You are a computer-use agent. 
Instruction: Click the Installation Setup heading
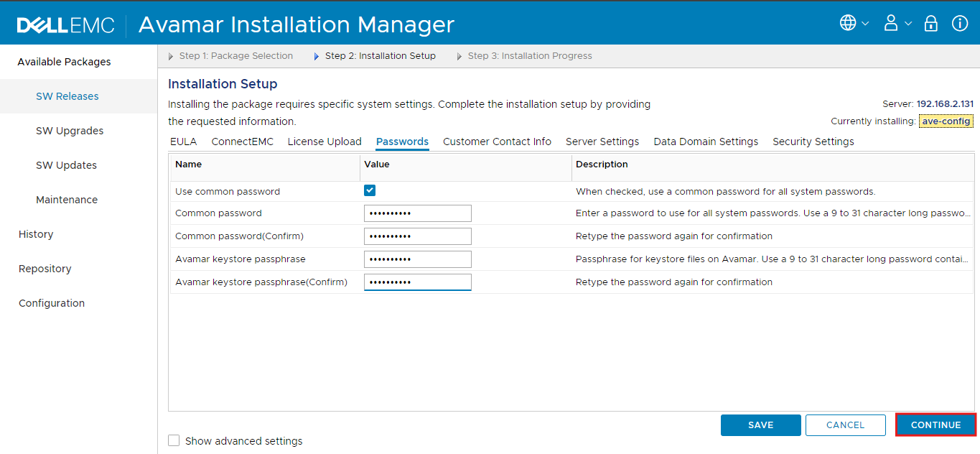click(x=223, y=84)
